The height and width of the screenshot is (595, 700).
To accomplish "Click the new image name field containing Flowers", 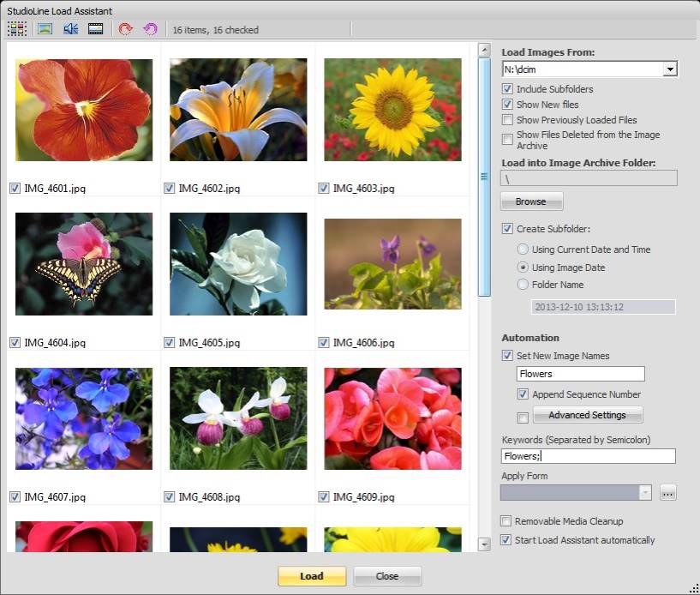I will (580, 374).
